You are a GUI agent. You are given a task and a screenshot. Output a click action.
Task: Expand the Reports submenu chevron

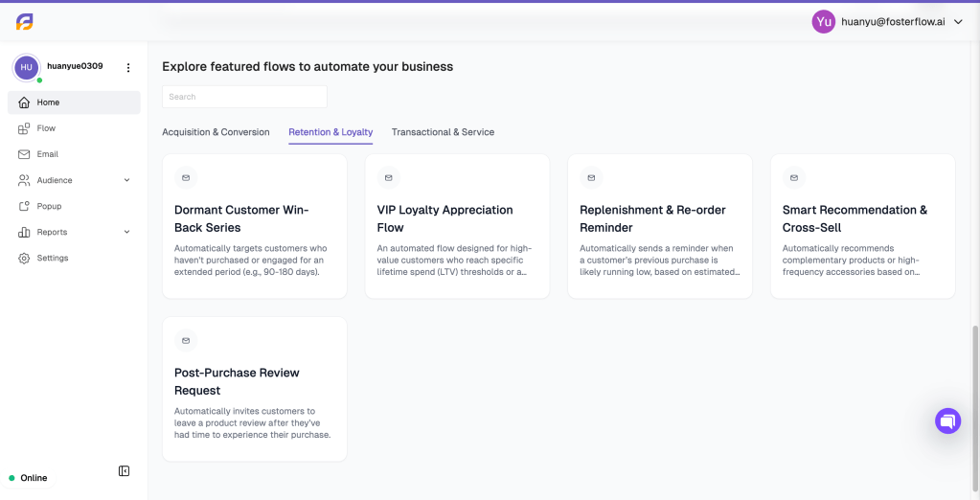tap(126, 232)
